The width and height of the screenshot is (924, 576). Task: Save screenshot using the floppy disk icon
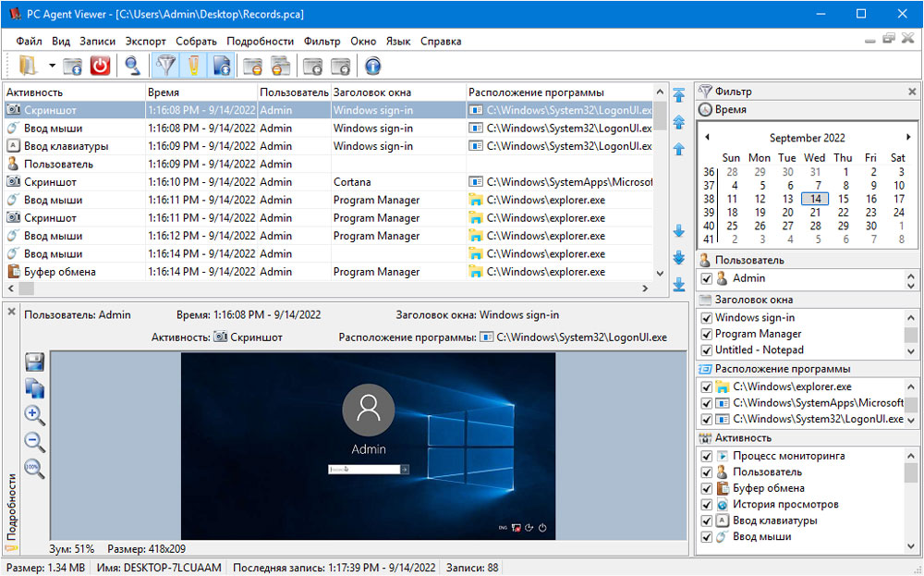click(x=34, y=362)
